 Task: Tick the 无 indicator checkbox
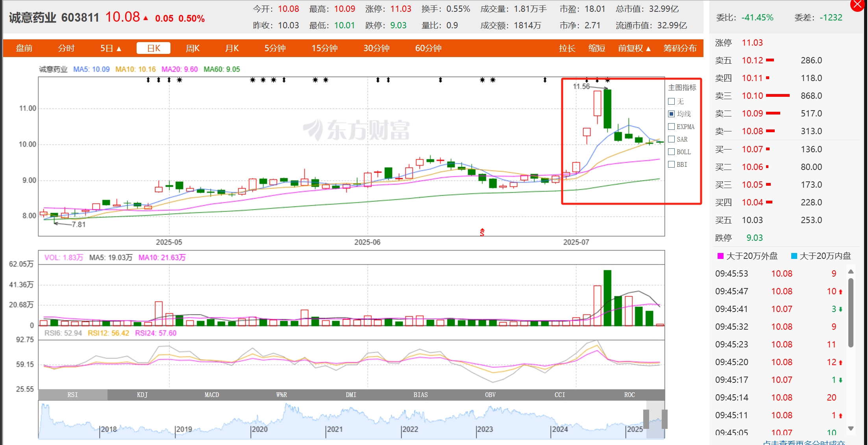[672, 101]
